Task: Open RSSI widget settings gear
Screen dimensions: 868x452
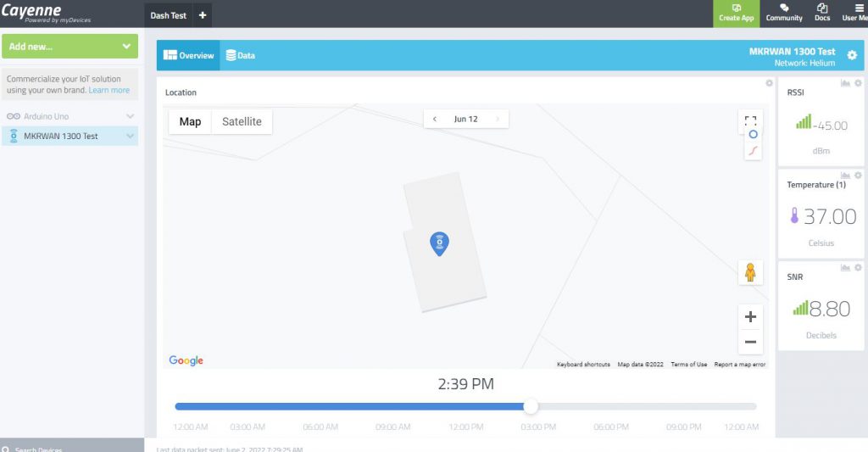Action: pos(858,83)
